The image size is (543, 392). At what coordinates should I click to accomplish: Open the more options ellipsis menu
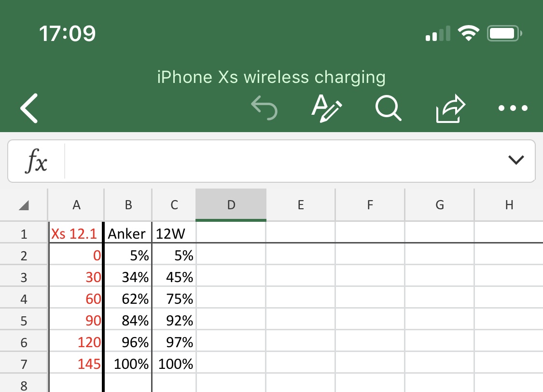click(x=513, y=108)
